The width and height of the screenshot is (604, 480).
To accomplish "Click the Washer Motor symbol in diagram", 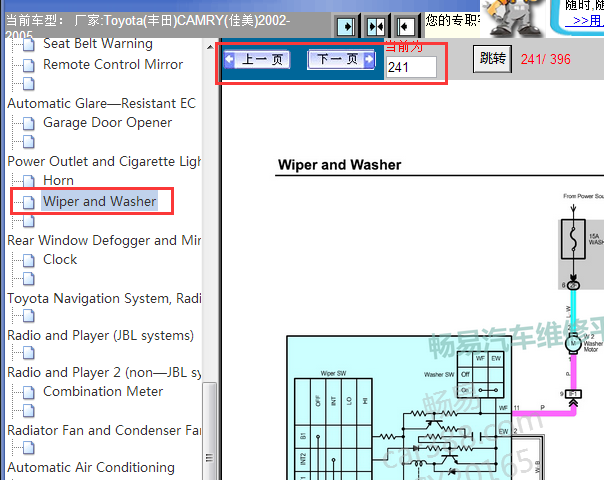I will point(573,342).
